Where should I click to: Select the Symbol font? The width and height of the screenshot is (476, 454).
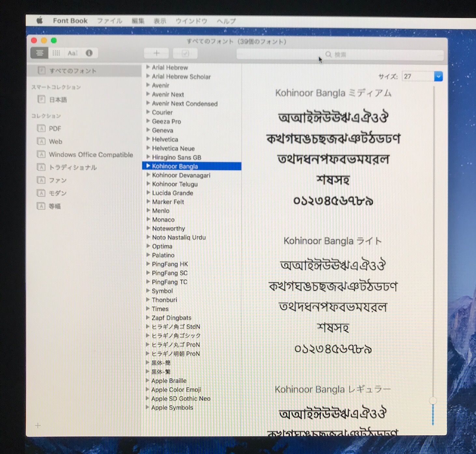click(x=162, y=291)
